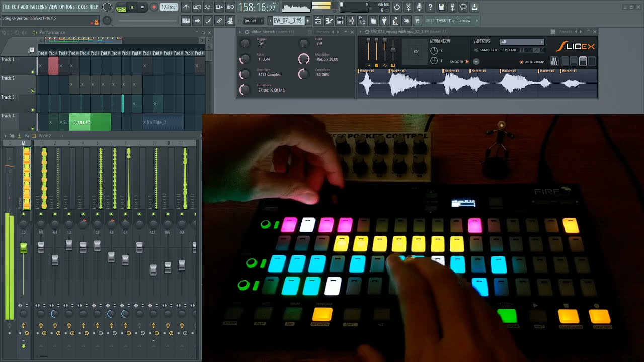This screenshot has height=362, width=644.
Task: Expand TM88 | The Interview news arrow
Action: click(x=477, y=21)
